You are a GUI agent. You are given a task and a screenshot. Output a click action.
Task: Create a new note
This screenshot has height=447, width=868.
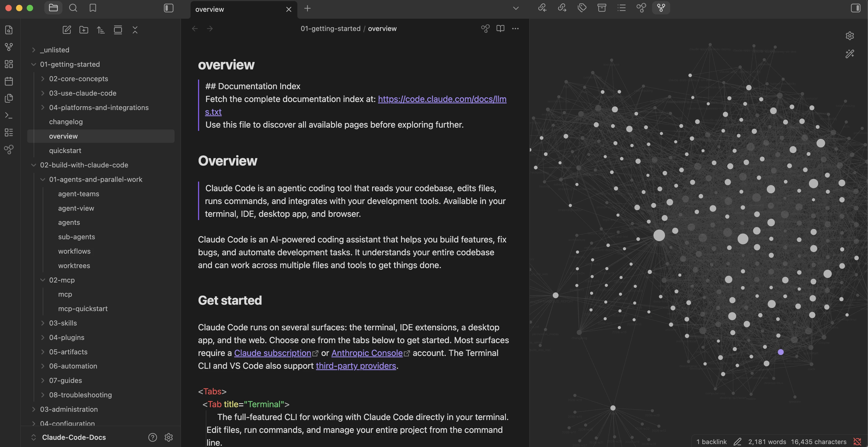[67, 30]
